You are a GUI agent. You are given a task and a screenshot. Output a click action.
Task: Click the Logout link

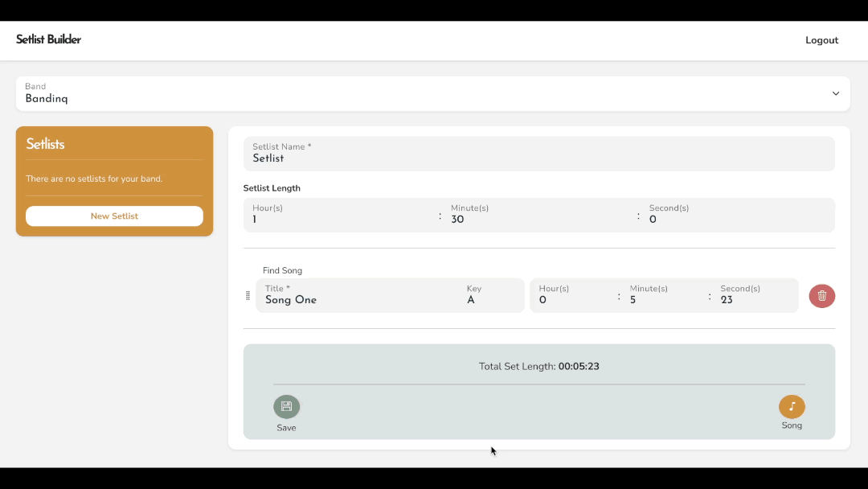point(821,40)
